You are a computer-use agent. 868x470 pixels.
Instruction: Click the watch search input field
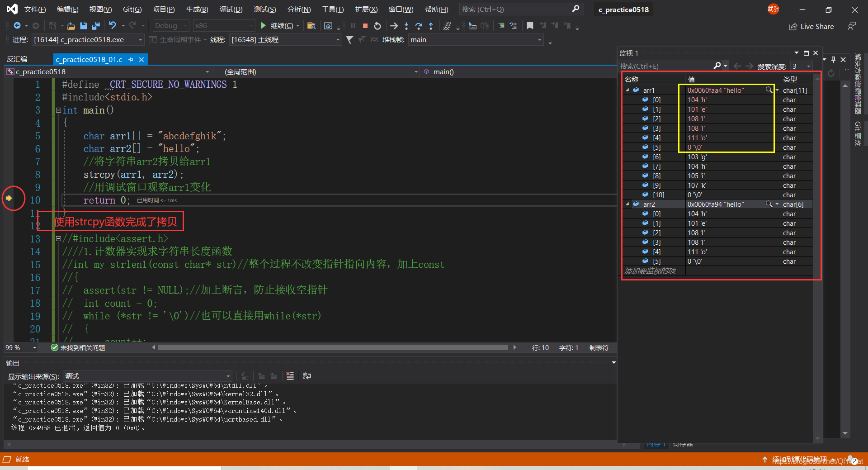666,66
